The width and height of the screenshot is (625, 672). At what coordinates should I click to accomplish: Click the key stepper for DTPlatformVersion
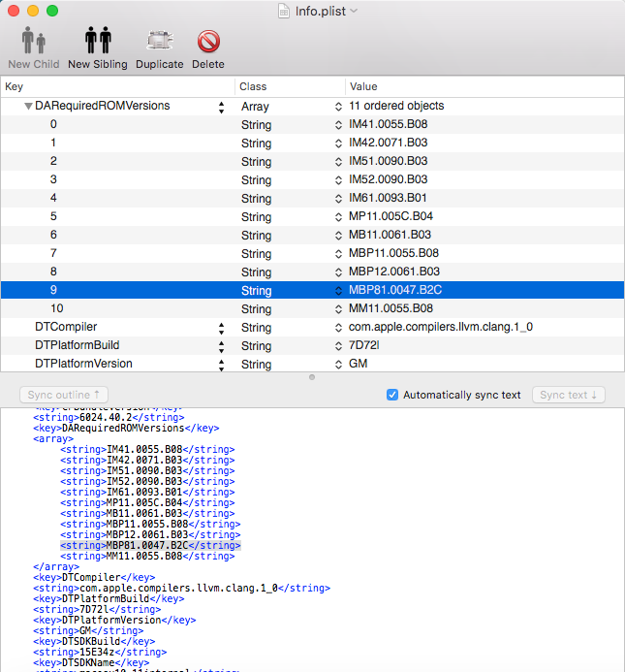point(221,366)
